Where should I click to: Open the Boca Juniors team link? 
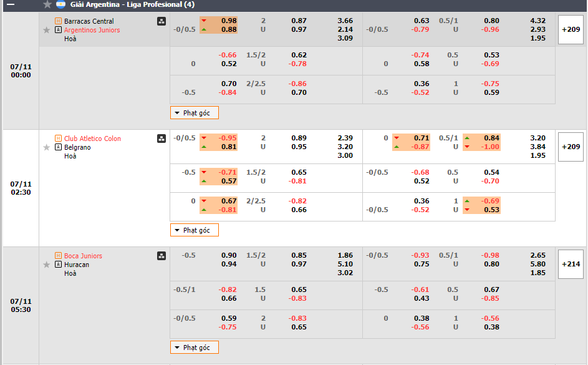(x=83, y=256)
